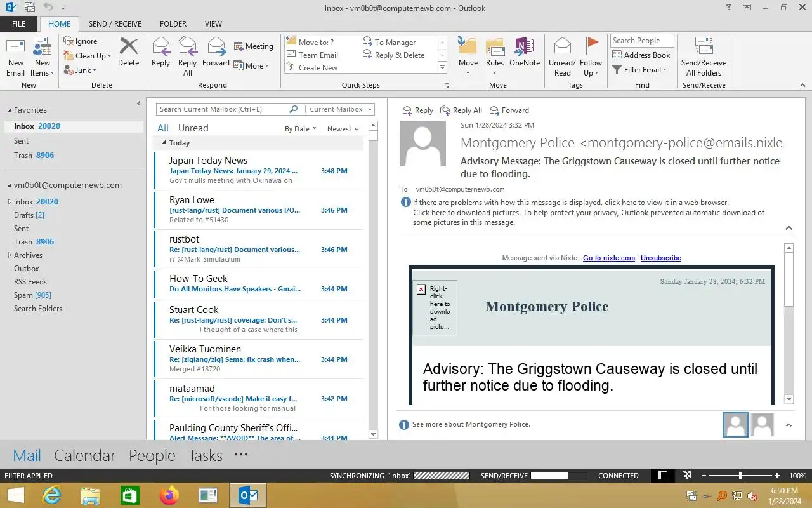Image resolution: width=812 pixels, height=508 pixels.
Task: Collapse the folder pane
Action: click(139, 103)
